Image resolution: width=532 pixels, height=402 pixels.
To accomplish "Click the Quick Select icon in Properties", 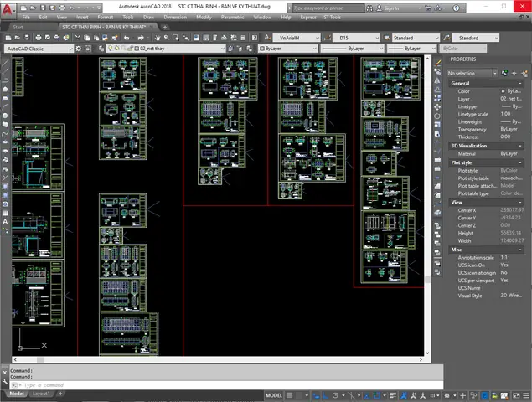I will pos(524,73).
